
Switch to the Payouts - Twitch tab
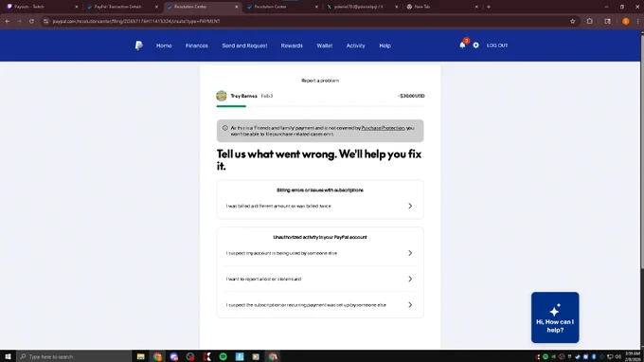point(41,7)
